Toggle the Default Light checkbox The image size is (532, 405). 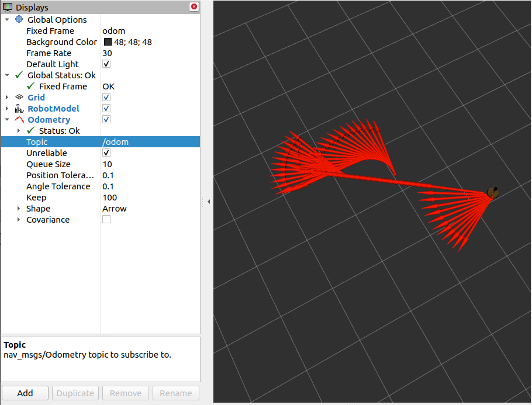[x=106, y=64]
